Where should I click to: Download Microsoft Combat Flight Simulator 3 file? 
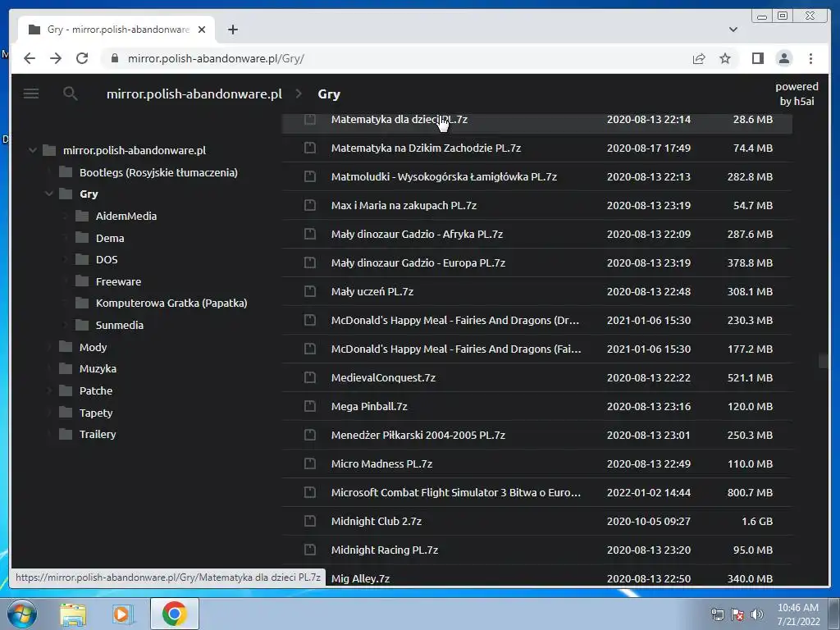click(456, 492)
